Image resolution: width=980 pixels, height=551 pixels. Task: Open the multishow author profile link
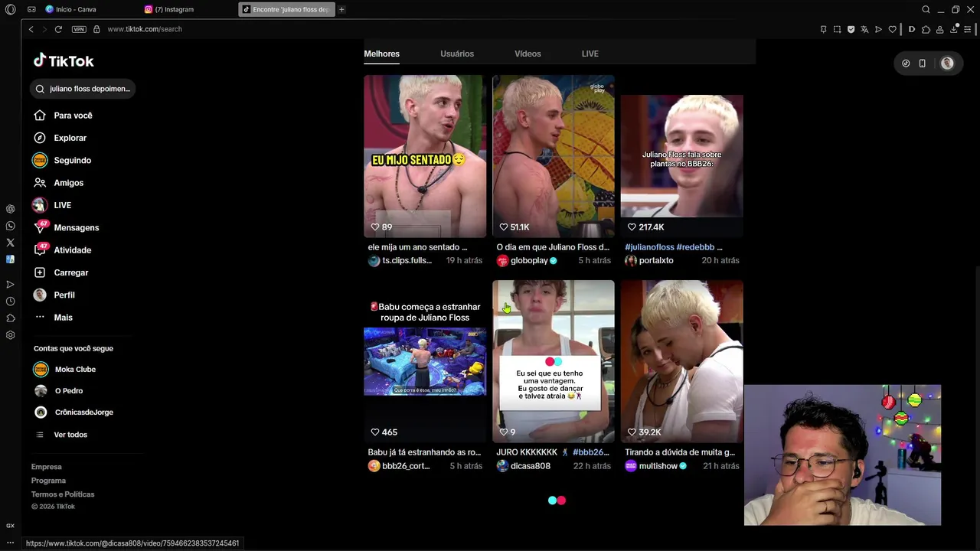pos(658,466)
